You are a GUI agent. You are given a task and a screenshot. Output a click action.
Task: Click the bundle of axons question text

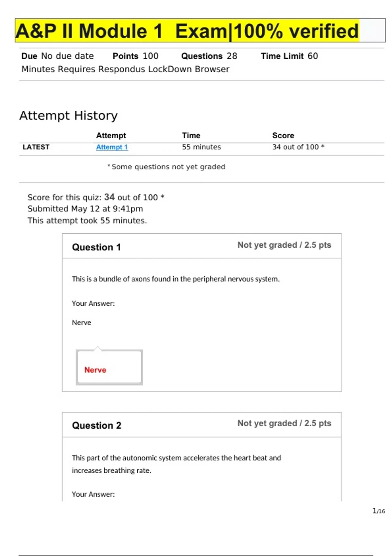[x=176, y=279]
